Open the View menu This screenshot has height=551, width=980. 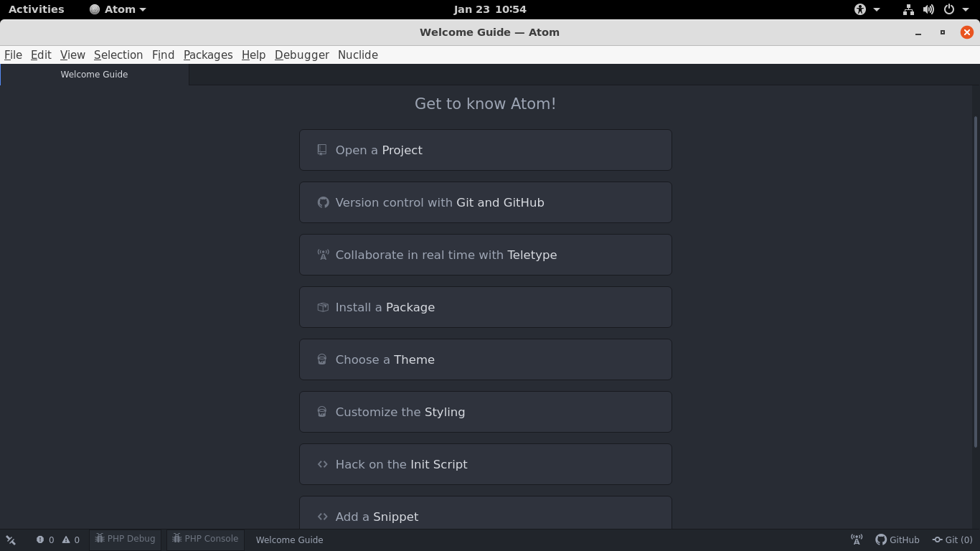pyautogui.click(x=72, y=55)
